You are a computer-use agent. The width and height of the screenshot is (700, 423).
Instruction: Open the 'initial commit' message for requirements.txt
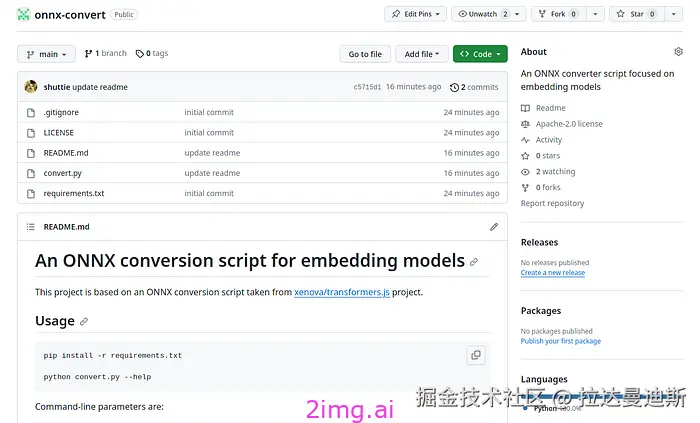click(209, 193)
